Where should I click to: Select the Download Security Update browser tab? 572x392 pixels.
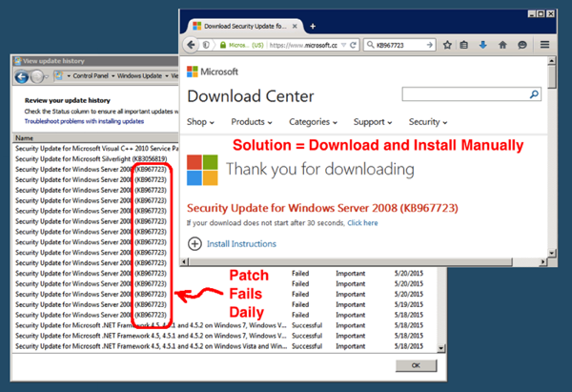(245, 27)
